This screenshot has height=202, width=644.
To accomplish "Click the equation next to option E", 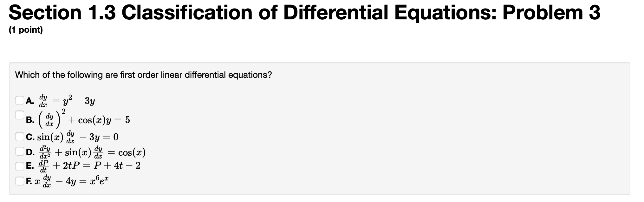I will [89, 165].
